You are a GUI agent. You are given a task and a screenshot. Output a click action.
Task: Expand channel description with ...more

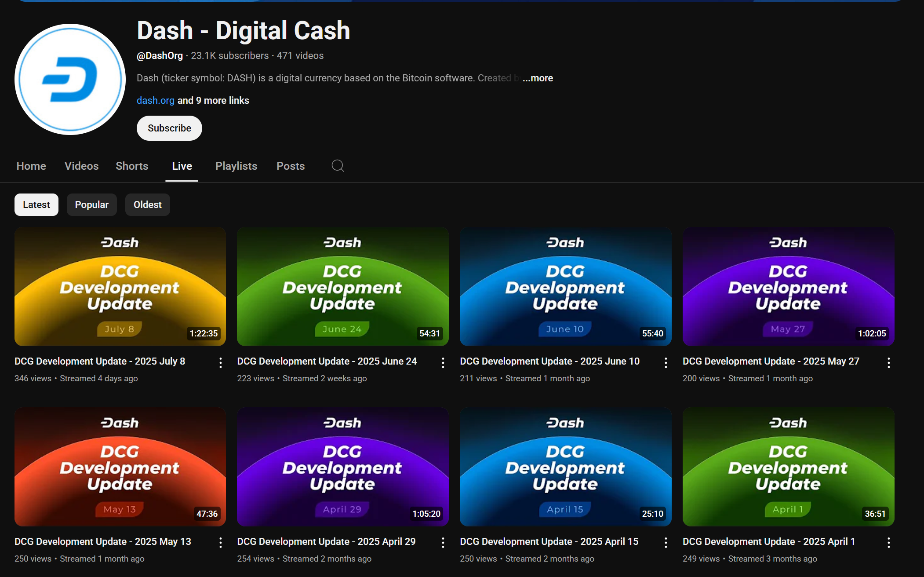tap(538, 78)
